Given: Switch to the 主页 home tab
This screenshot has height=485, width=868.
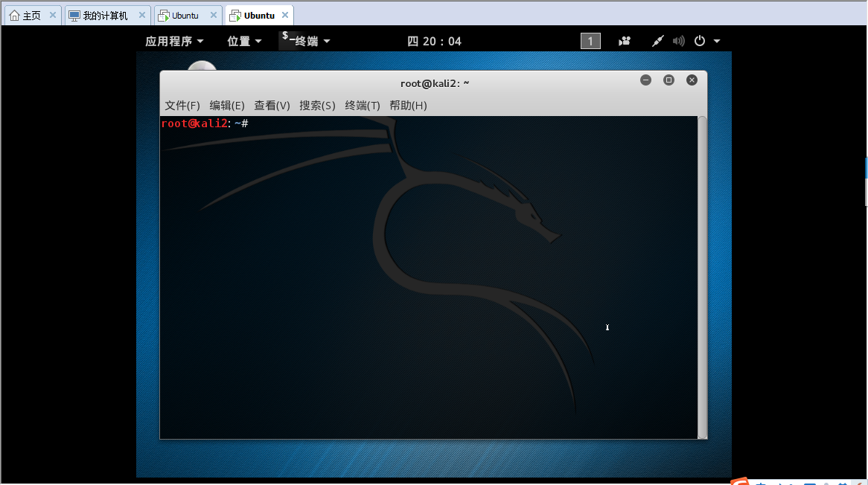Looking at the screenshot, I should click(31, 16).
